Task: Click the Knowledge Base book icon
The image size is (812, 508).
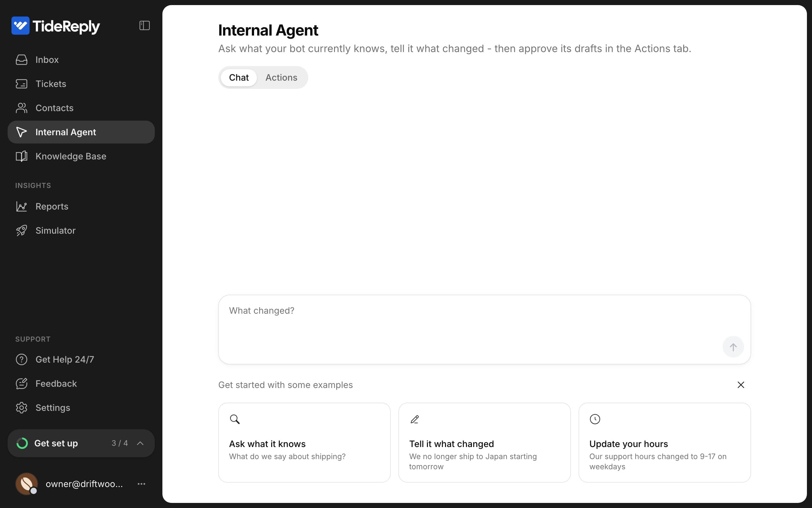Action: 22,156
